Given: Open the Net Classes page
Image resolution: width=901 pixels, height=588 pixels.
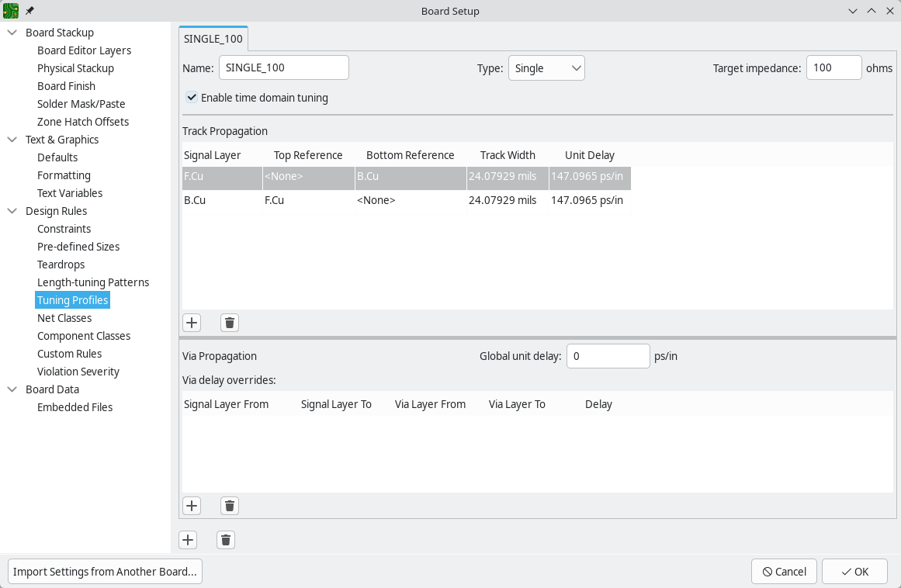Looking at the screenshot, I should (x=64, y=318).
